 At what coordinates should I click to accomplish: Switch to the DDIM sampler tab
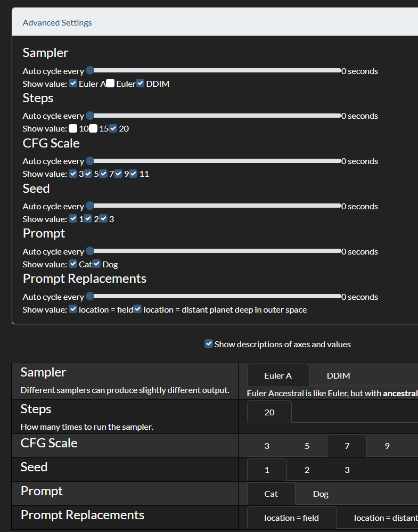point(338,376)
